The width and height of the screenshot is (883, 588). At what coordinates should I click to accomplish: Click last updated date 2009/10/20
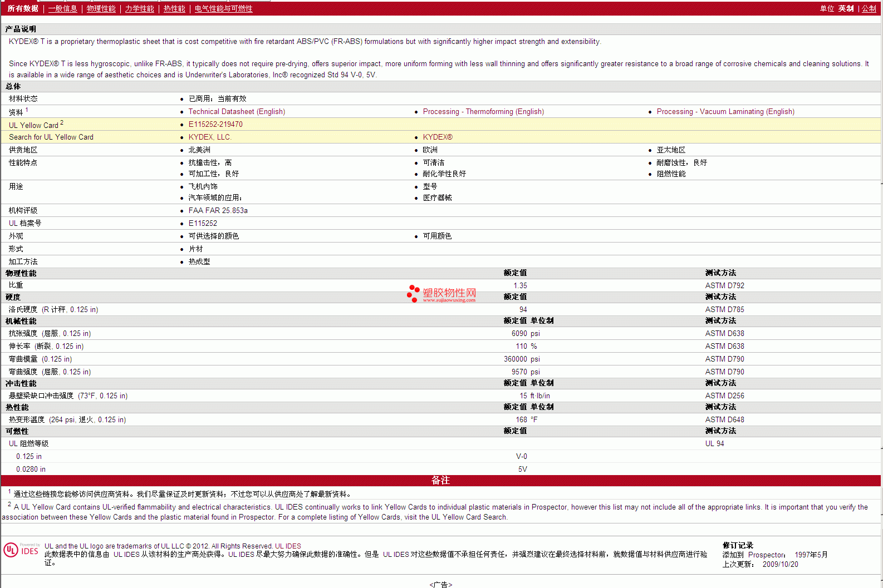[781, 565]
